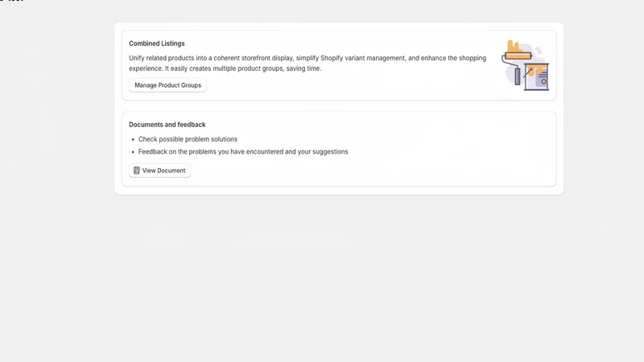
Task: Click the word 'Shopify' in the description
Action: click(x=332, y=58)
